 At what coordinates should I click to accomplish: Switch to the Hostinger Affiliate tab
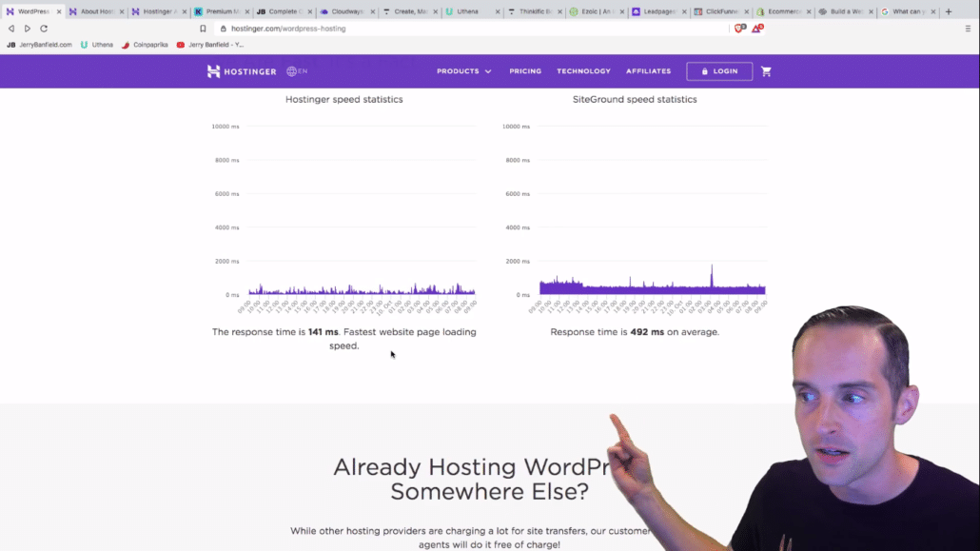coord(157,11)
